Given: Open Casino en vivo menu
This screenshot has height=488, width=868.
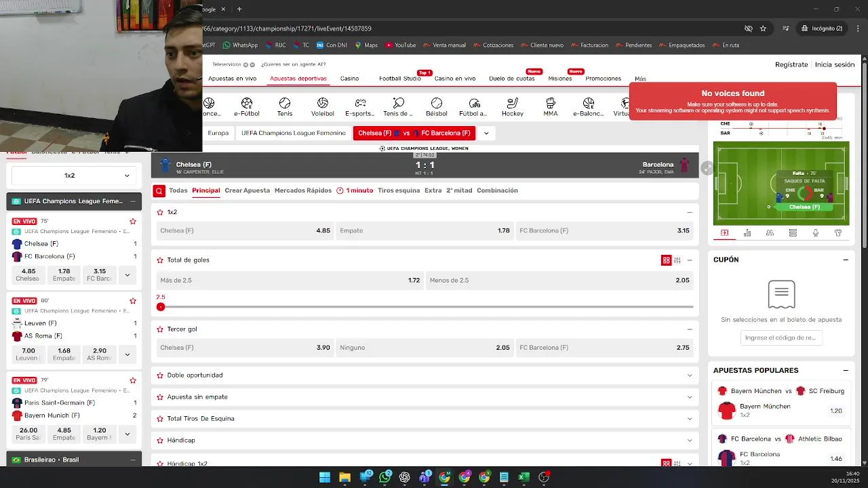Looking at the screenshot, I should [x=455, y=79].
